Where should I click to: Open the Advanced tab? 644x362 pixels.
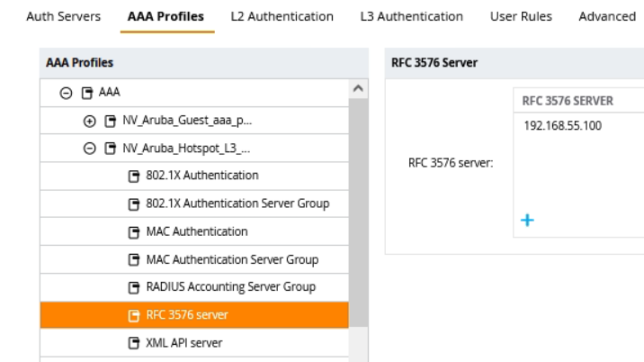(x=607, y=16)
